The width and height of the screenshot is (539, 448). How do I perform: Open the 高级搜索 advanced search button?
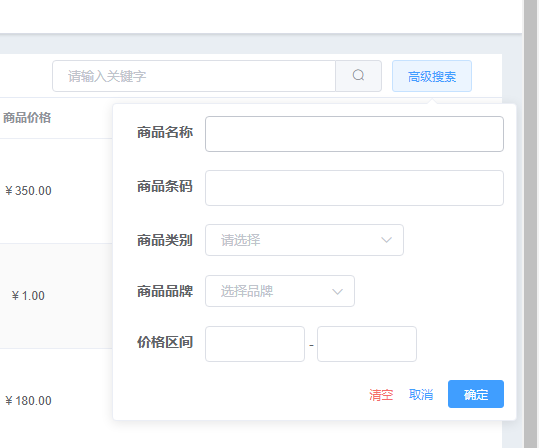click(432, 76)
